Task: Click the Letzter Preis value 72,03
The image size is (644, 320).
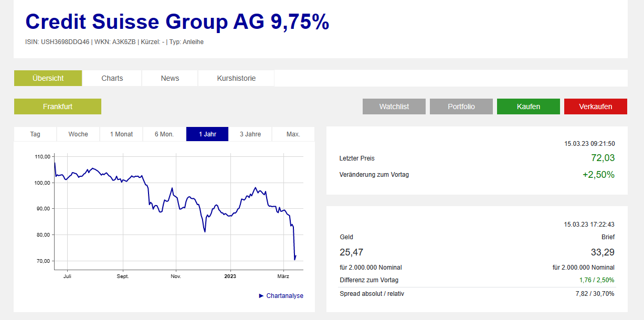Action: click(603, 158)
